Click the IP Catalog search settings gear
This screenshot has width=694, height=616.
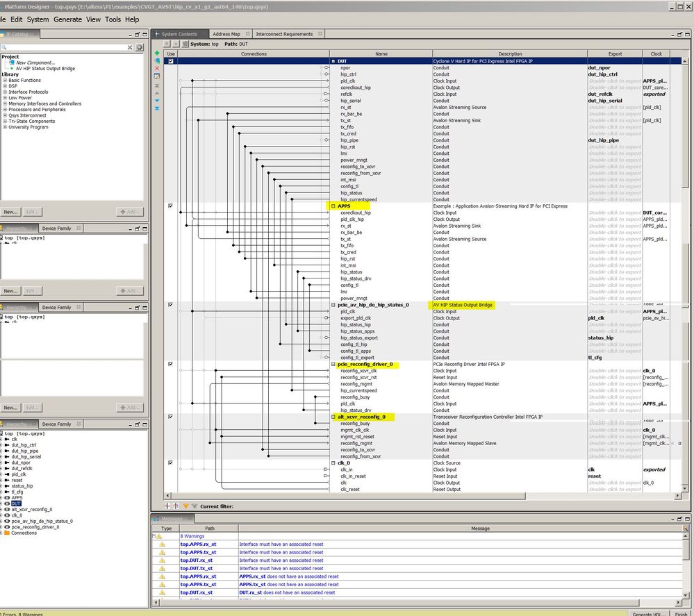click(140, 47)
